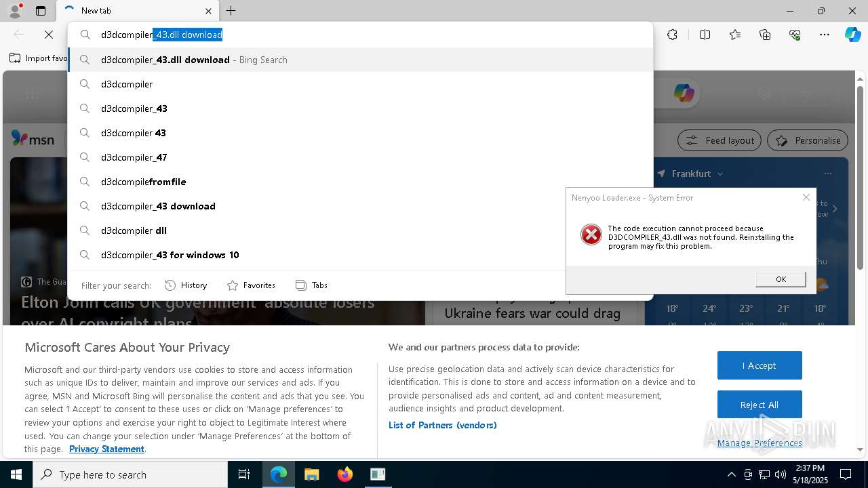The width and height of the screenshot is (868, 488).
Task: Select 'd3dcompiler_43.dll download - Bing Search' suggestion
Action: click(360, 60)
